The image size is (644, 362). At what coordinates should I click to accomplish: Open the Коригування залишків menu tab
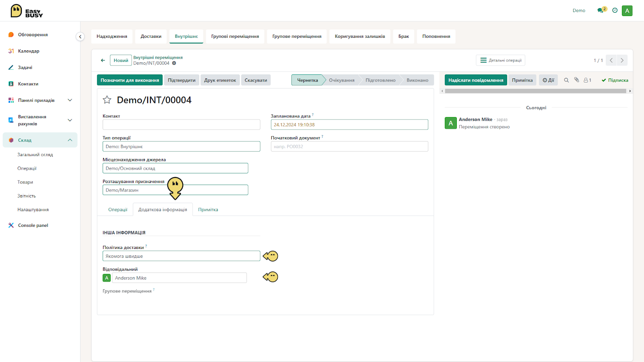click(360, 36)
